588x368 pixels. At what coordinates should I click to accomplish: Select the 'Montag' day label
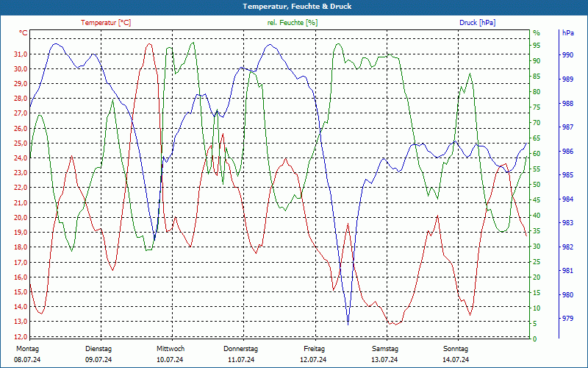click(x=27, y=348)
